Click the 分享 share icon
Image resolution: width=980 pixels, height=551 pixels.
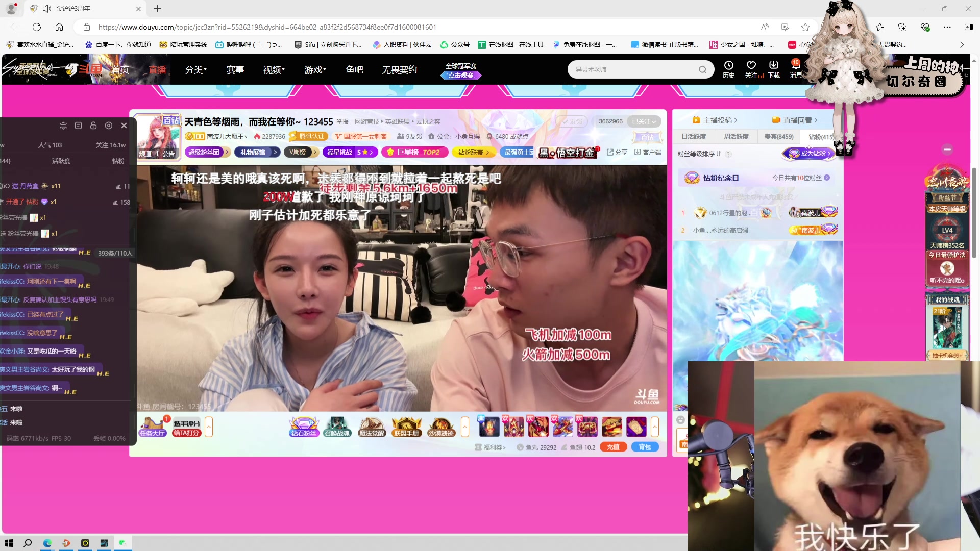617,152
